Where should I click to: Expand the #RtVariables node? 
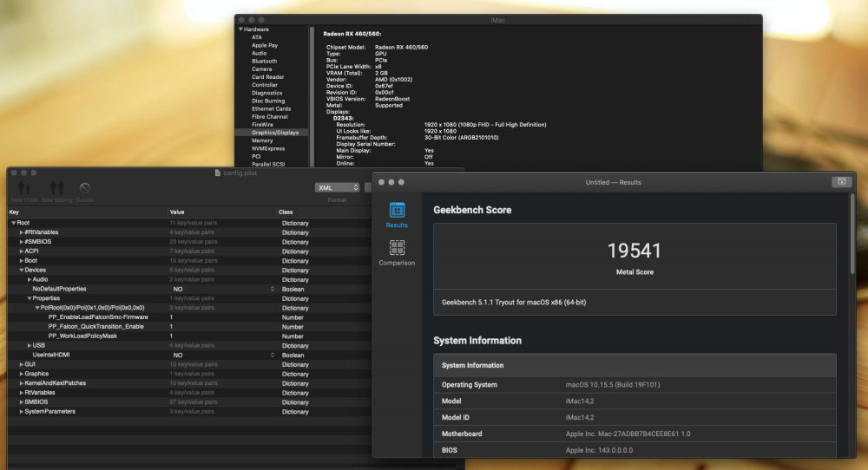21,232
